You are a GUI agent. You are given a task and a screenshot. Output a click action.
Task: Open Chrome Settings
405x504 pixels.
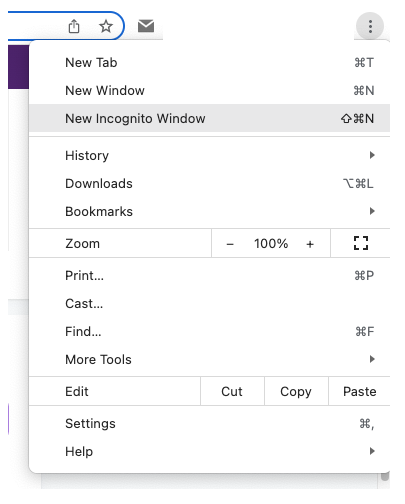coord(209,423)
